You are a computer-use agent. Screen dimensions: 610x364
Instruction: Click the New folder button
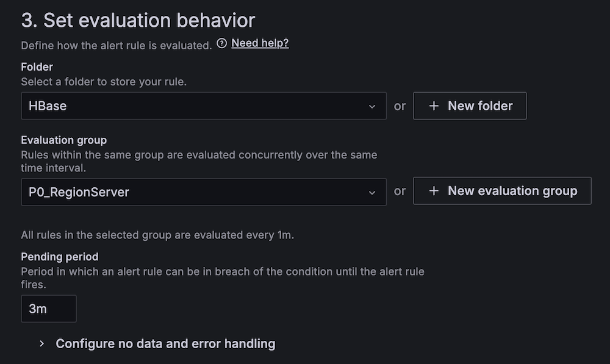(x=470, y=105)
